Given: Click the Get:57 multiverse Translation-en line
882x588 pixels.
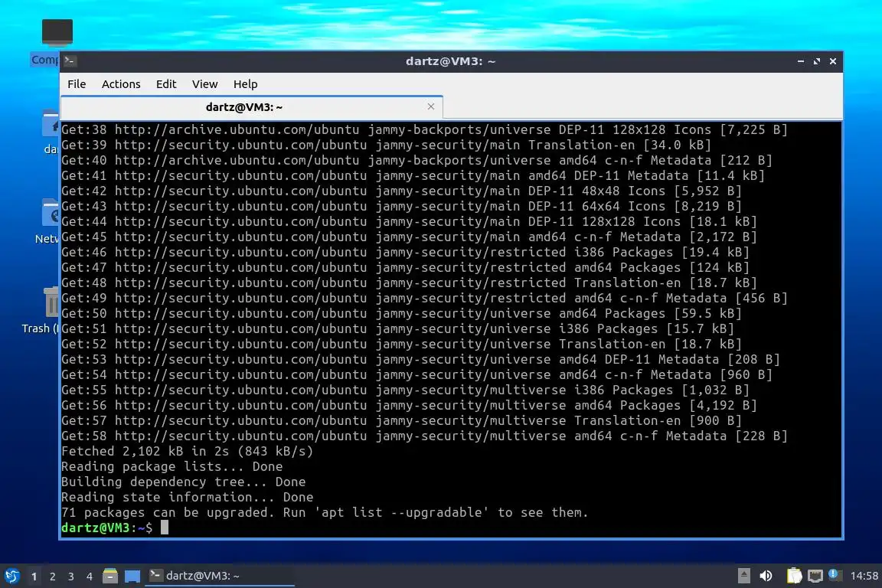Looking at the screenshot, I should 401,420.
